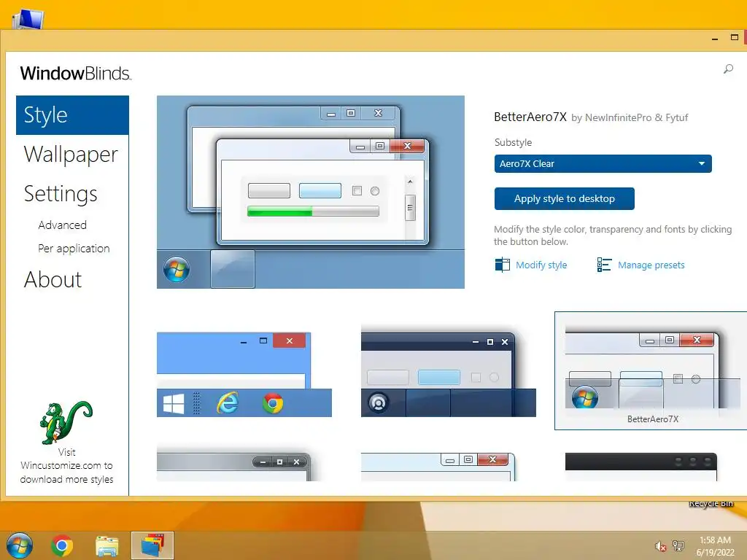Select the Style tab
This screenshot has height=560, width=747.
point(72,115)
